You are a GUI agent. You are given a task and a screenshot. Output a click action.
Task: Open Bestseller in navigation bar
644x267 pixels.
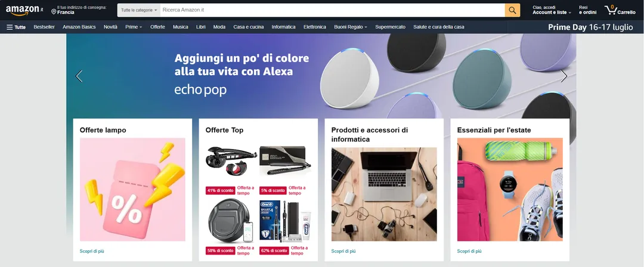[x=44, y=27]
